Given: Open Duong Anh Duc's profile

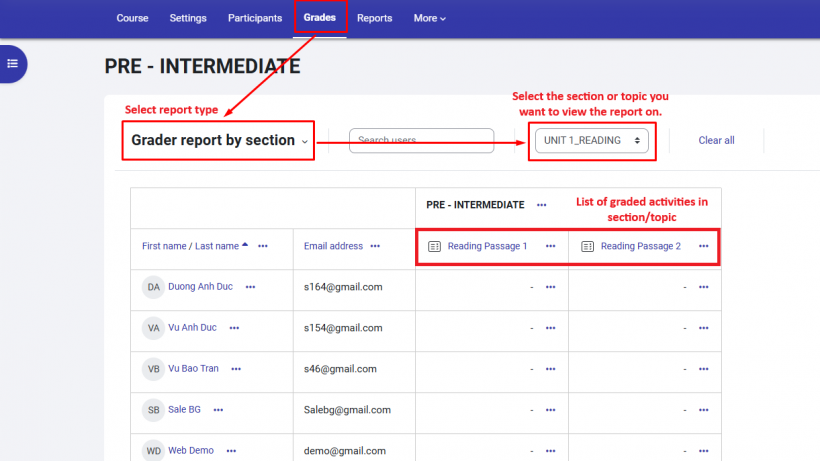Looking at the screenshot, I should [x=200, y=286].
